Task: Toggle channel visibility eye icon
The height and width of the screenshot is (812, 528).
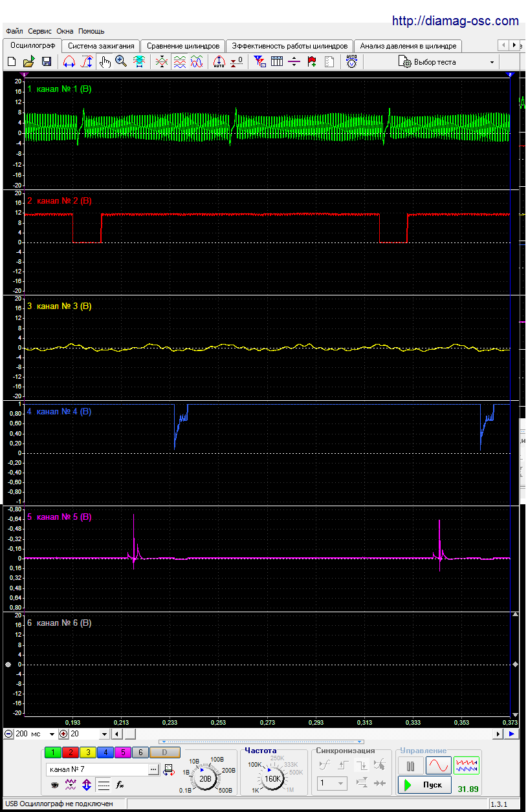Action: coord(55,785)
